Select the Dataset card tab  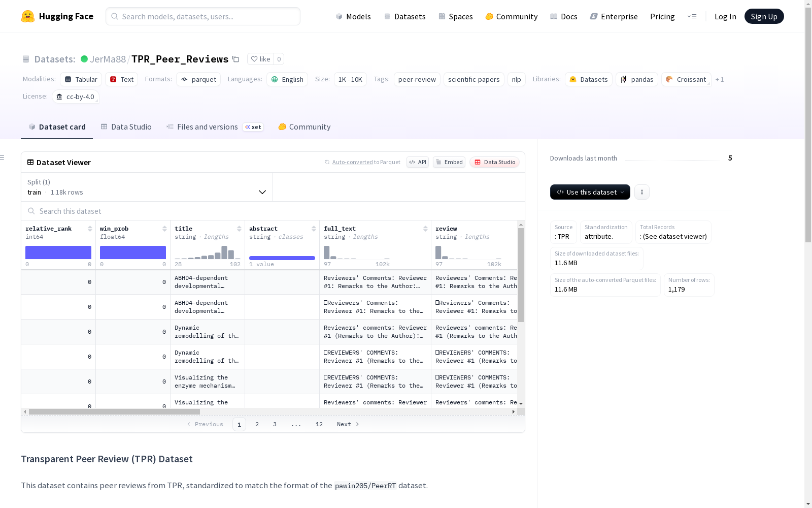(x=57, y=127)
